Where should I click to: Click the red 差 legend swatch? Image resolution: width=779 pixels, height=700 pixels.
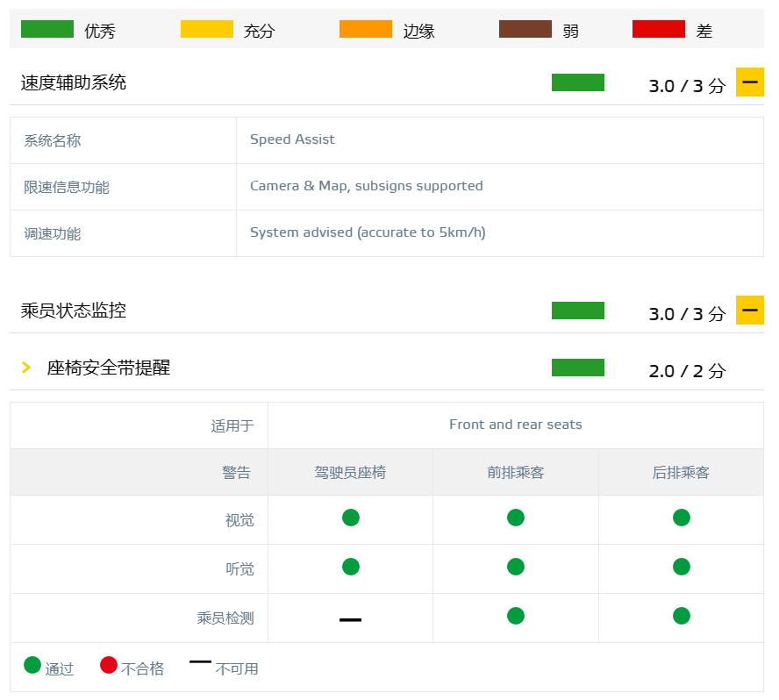click(x=659, y=30)
